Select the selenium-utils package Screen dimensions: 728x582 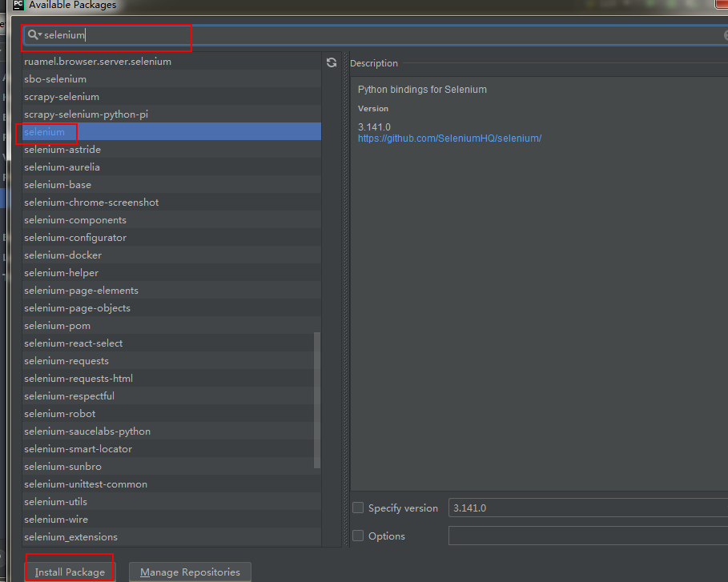pos(171,502)
